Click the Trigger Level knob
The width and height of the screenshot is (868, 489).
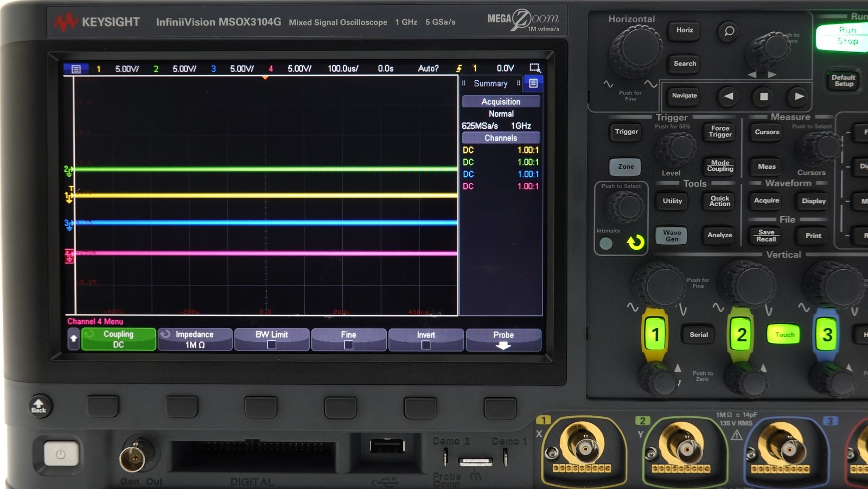pyautogui.click(x=676, y=149)
